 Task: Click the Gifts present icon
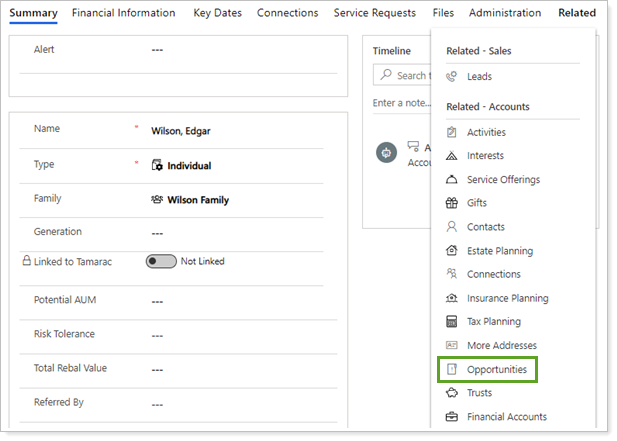pyautogui.click(x=451, y=203)
